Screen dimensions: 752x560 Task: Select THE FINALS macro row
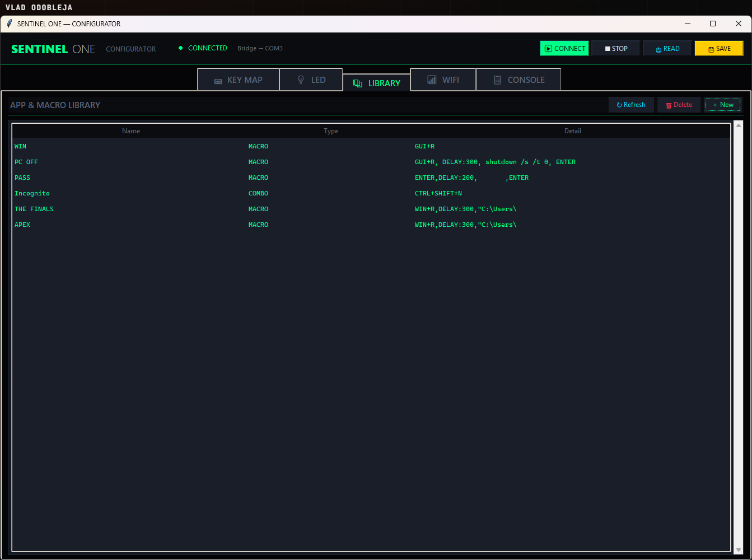[x=371, y=209]
